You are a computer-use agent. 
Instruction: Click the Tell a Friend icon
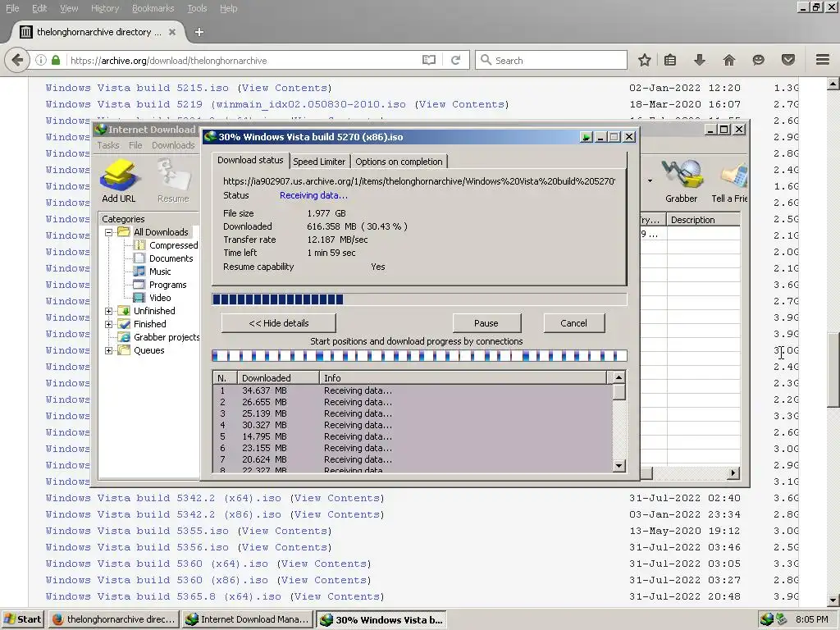point(729,181)
